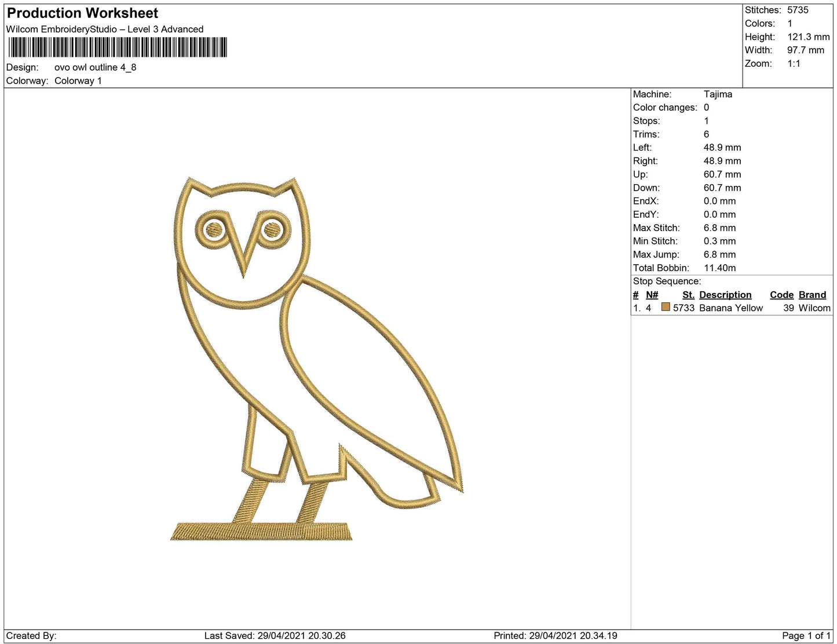
Task: Click "Wilcom" in the Brand column
Action: click(814, 308)
